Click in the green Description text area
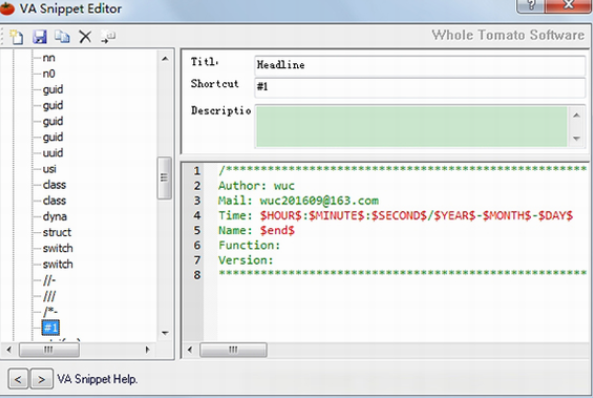Screen dimensions: 593x398 411,126
